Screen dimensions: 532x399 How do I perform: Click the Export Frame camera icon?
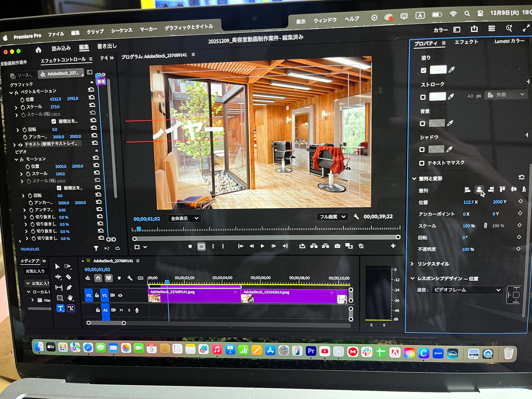337,246
